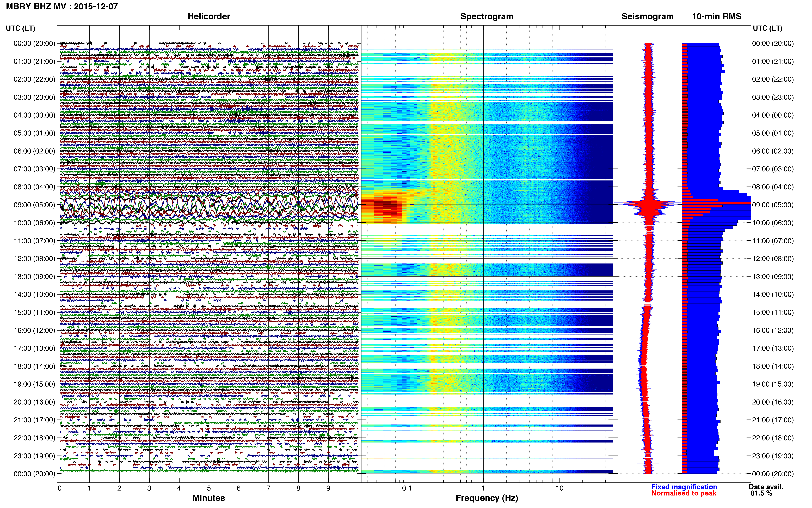Click the 'UTC (LT)' label on the right axis

pos(767,28)
